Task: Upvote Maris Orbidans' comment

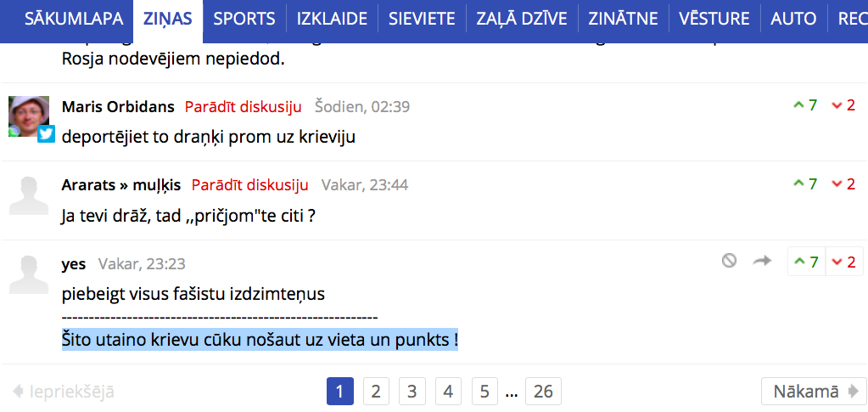Action: 805,105
